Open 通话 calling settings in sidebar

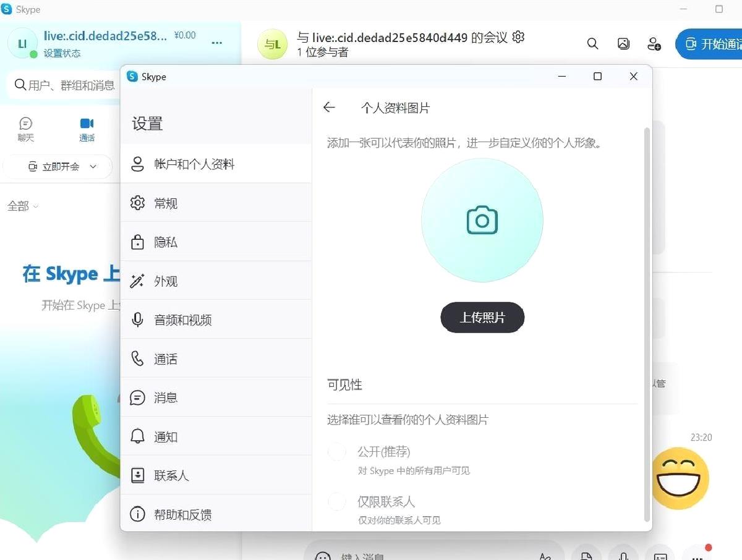pos(216,358)
